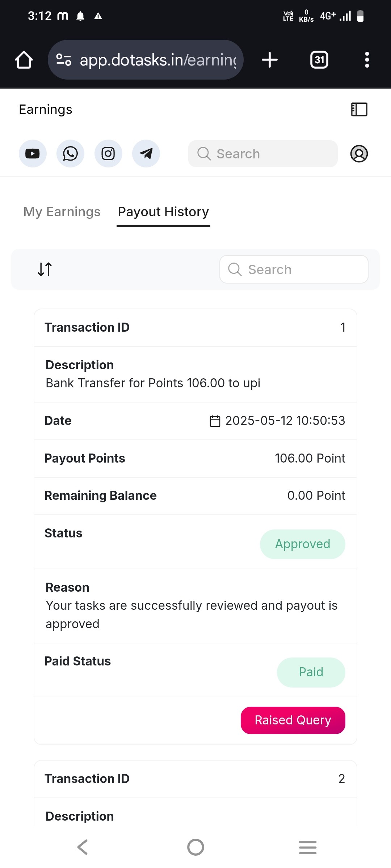The height and width of the screenshot is (868, 391).
Task: Open the user profile icon
Action: pyautogui.click(x=359, y=154)
